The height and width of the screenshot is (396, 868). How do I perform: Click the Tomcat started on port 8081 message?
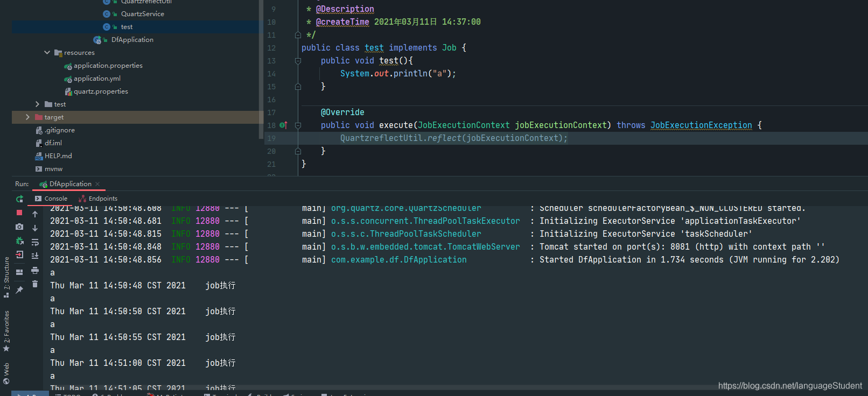(x=682, y=247)
